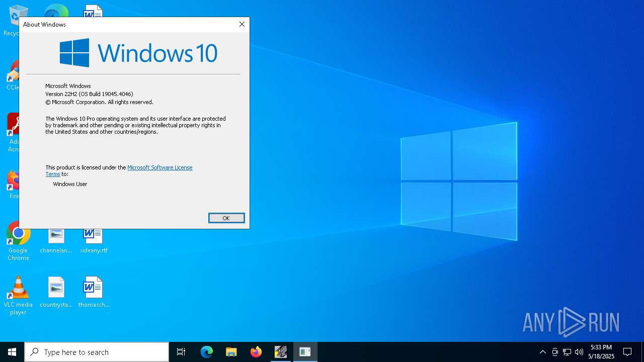Open File Explorer from the taskbar

click(231, 352)
